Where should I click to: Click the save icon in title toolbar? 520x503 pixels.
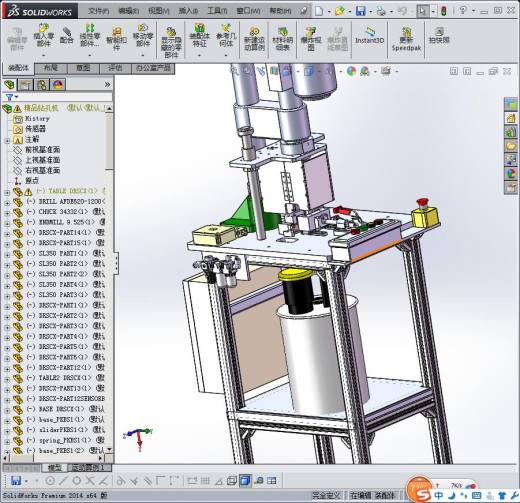point(361,11)
